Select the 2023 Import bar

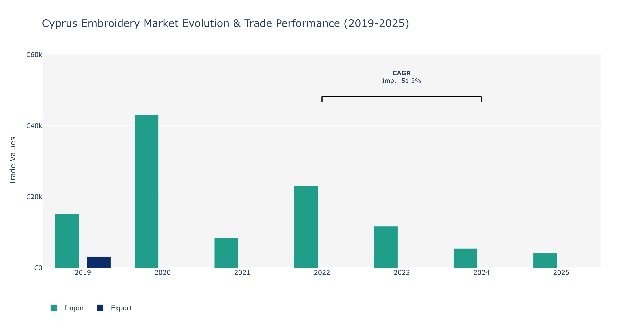[x=386, y=247]
